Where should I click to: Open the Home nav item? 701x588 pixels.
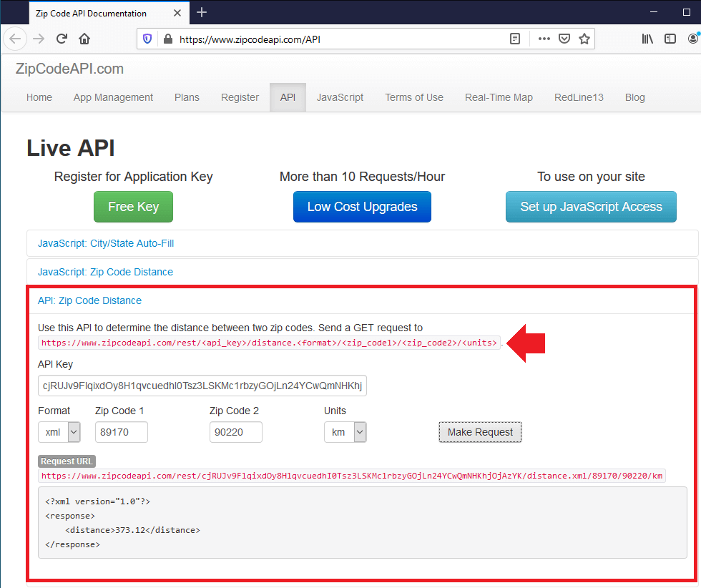click(x=39, y=97)
